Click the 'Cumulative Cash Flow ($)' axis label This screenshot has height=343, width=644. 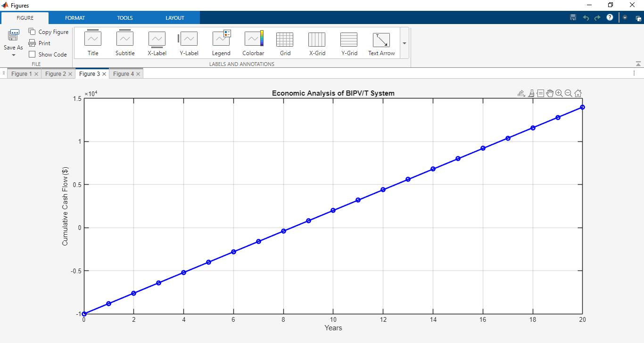(65, 206)
